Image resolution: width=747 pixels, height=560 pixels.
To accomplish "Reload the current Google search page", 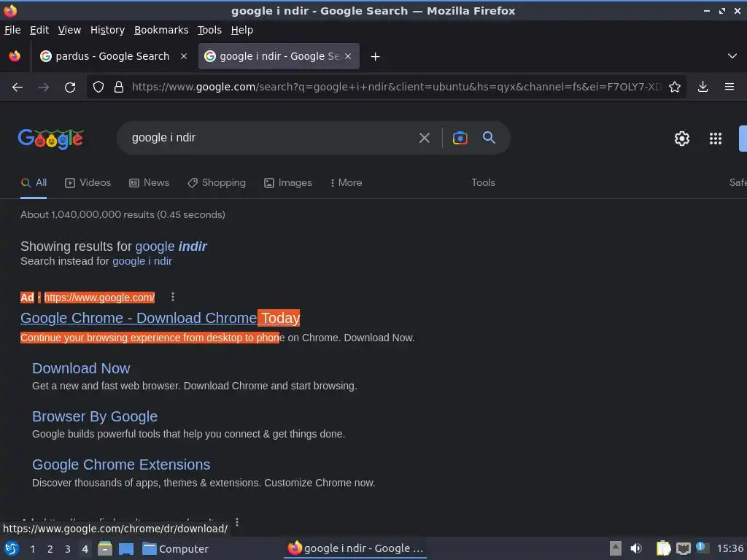I will [70, 87].
